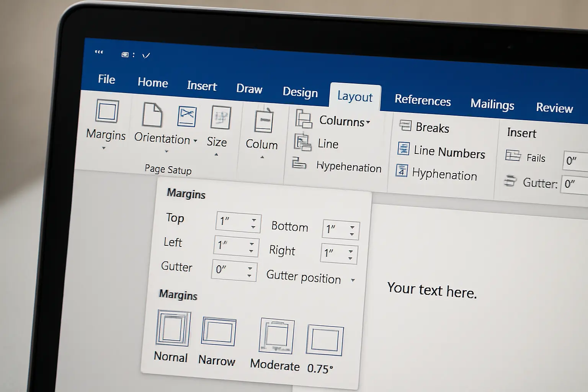
Task: Click the Line label in ribbon
Action: pyautogui.click(x=328, y=144)
